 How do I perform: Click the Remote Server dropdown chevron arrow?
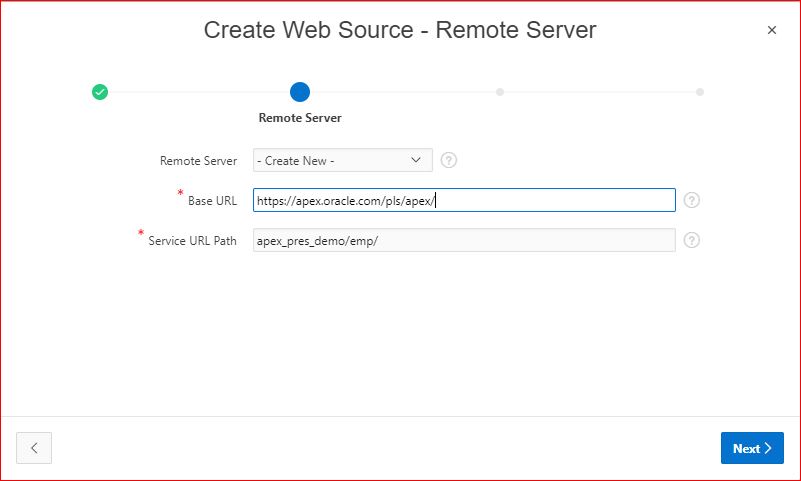(x=417, y=160)
